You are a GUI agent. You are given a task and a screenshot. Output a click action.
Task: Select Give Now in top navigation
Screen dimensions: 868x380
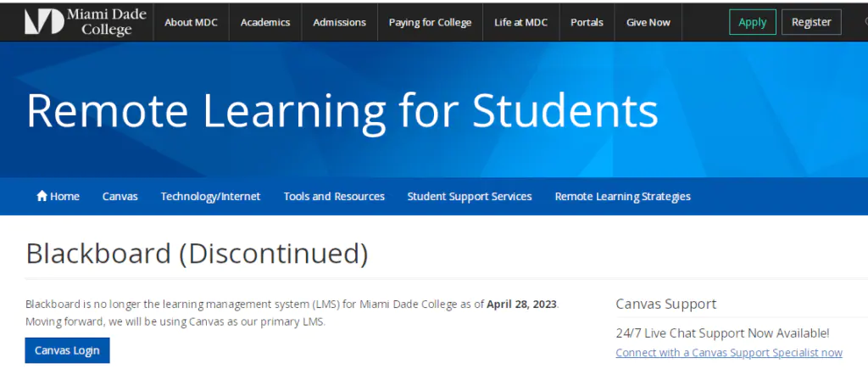pyautogui.click(x=648, y=22)
